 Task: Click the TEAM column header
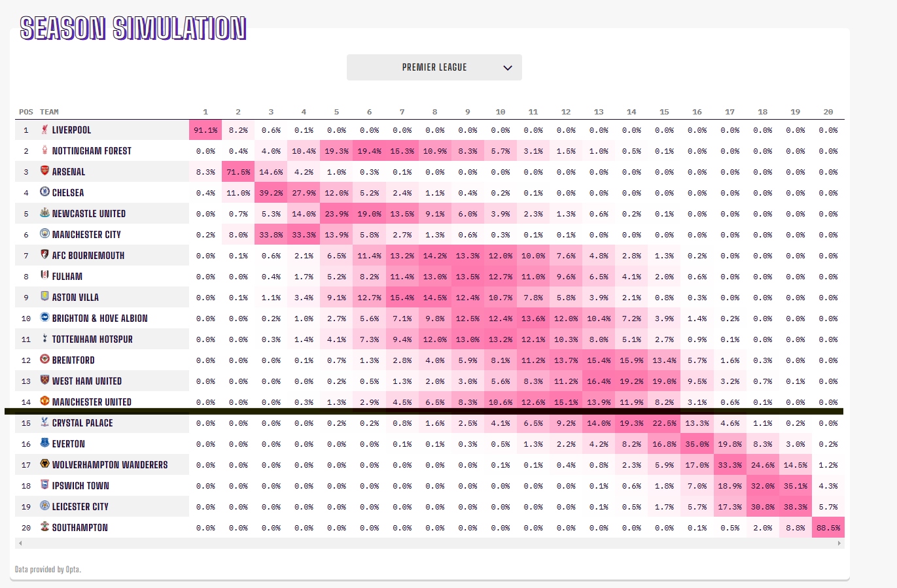click(49, 112)
